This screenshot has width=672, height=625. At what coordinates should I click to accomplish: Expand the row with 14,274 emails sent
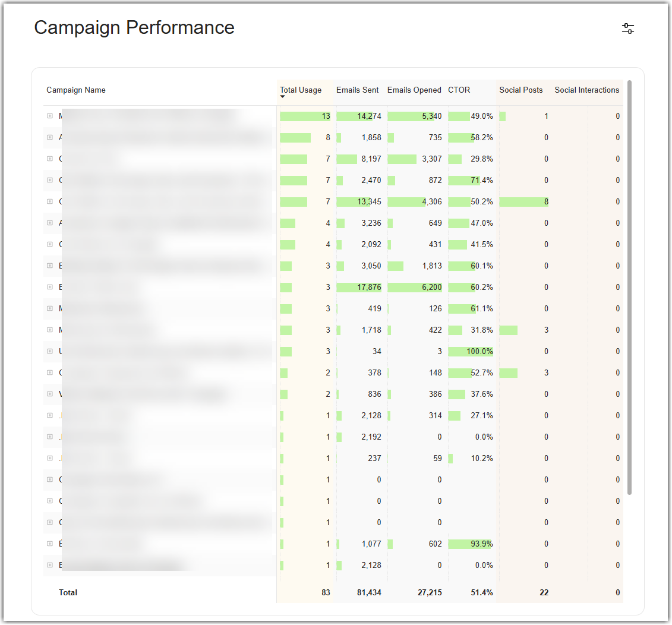[x=50, y=116]
